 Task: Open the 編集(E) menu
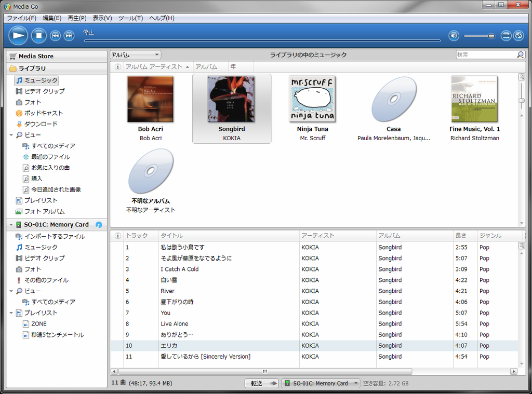tap(52, 18)
